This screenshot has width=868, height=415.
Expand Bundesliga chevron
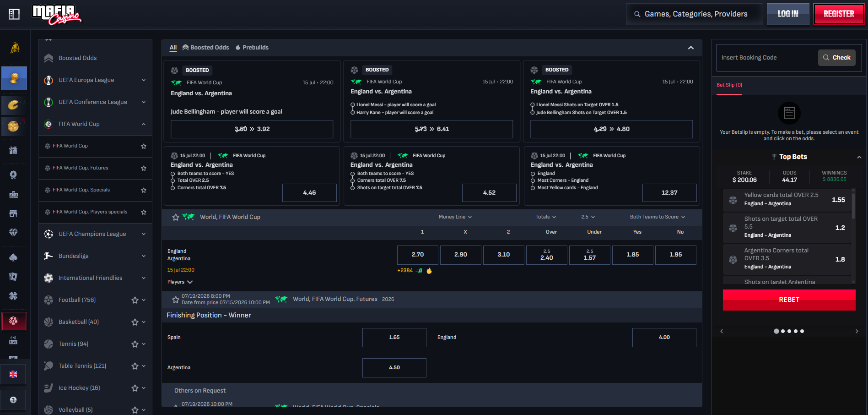[144, 256]
